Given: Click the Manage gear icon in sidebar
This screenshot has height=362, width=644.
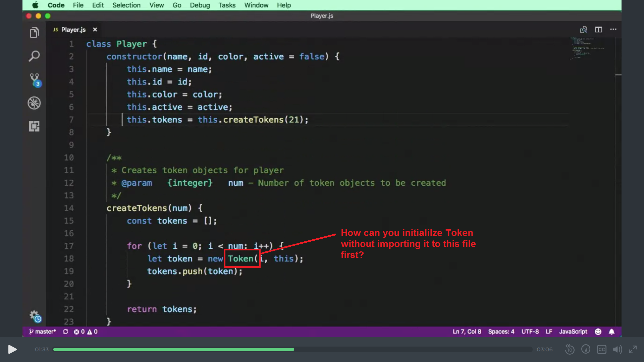Looking at the screenshot, I should click(x=35, y=315).
